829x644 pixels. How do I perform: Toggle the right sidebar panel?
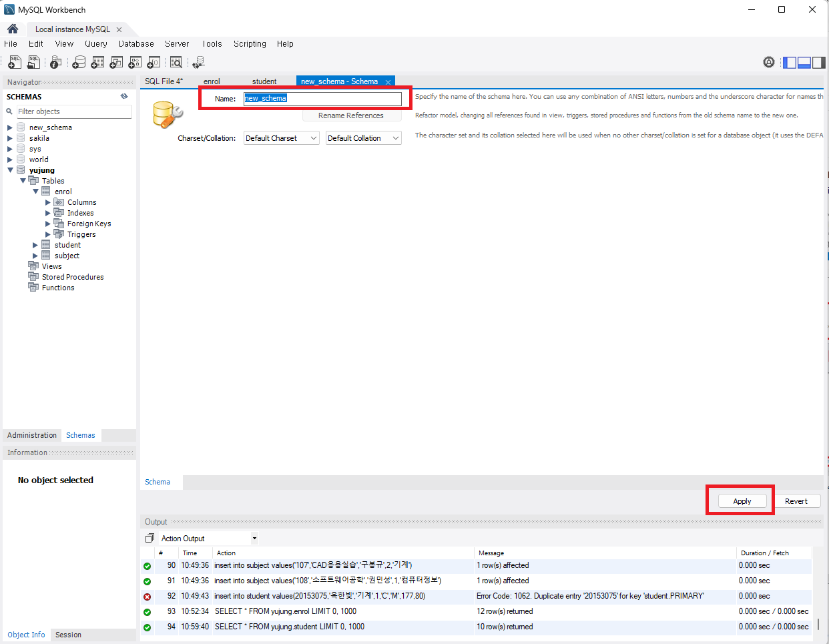click(819, 62)
